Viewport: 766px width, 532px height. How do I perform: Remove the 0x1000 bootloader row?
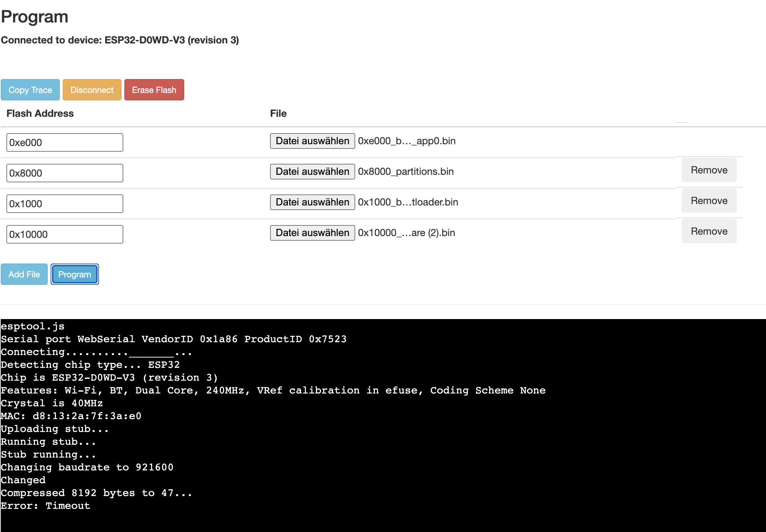[709, 201]
